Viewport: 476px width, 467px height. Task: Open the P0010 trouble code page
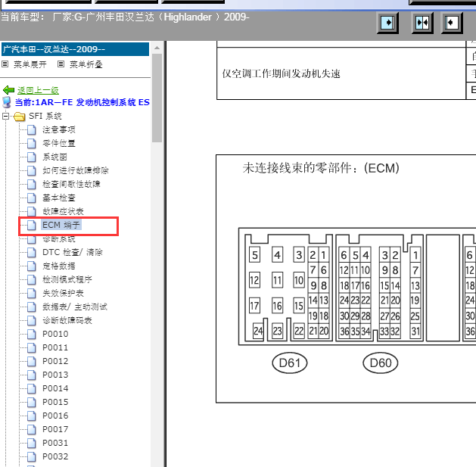pyautogui.click(x=55, y=334)
